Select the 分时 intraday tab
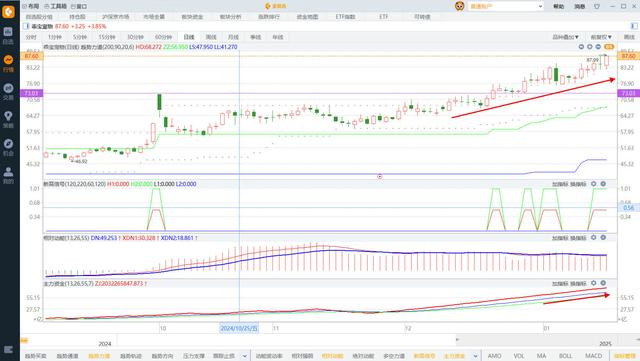Image resolution: width=640 pixels, height=361 pixels. [x=31, y=37]
